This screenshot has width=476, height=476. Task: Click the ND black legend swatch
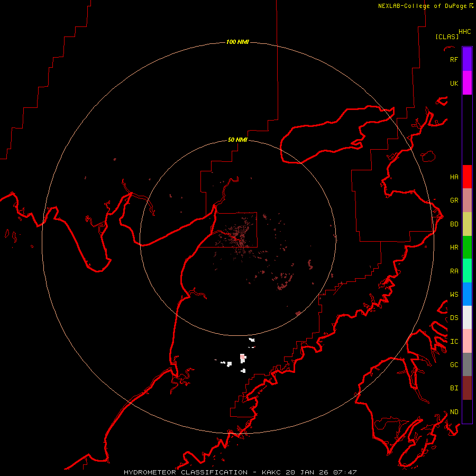(467, 411)
